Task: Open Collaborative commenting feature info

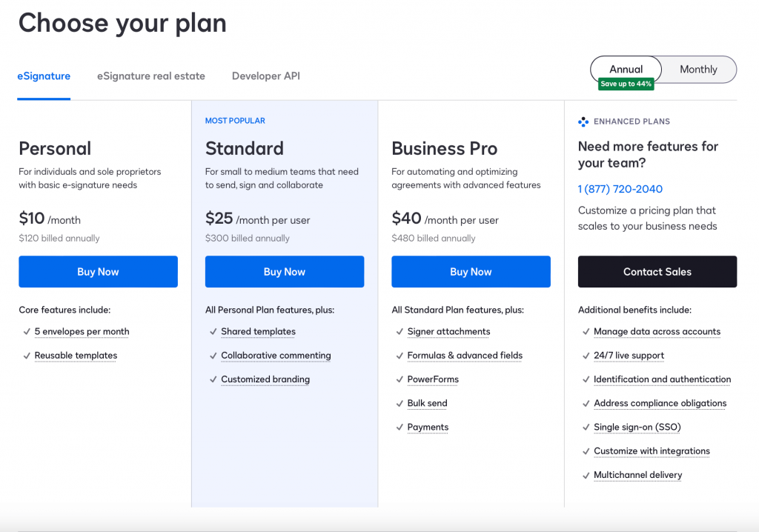Action: click(x=276, y=356)
